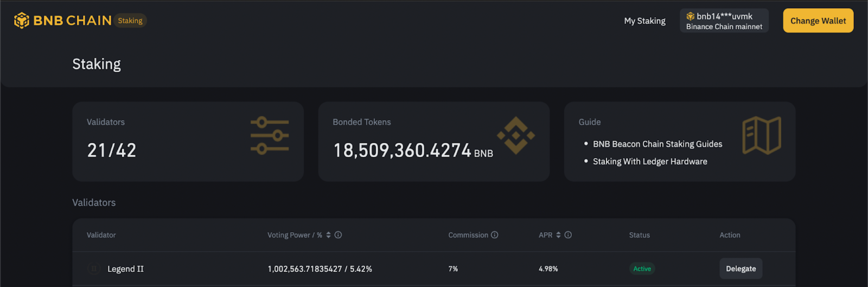Open My Staking page
The width and height of the screenshot is (868, 287).
(x=644, y=21)
